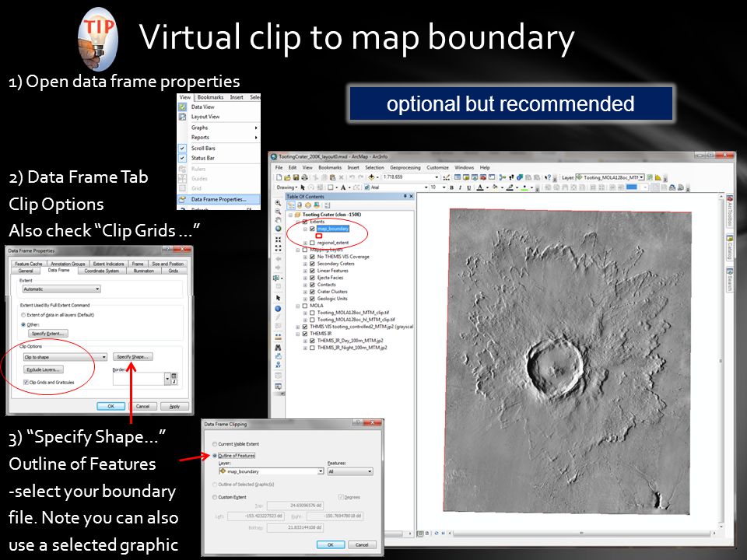Select Extent of data in all layers radio
Image resolution: width=747 pixels, height=560 pixels.
click(x=23, y=315)
